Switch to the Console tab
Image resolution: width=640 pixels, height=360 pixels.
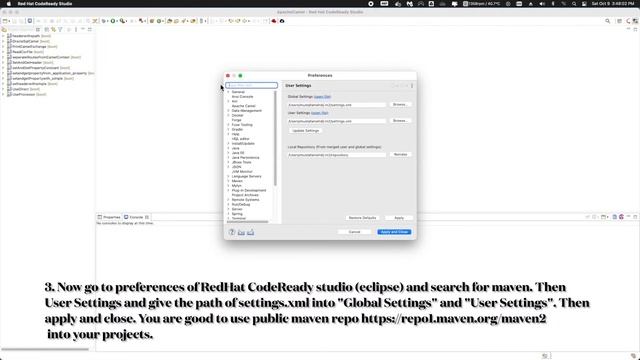(136, 217)
